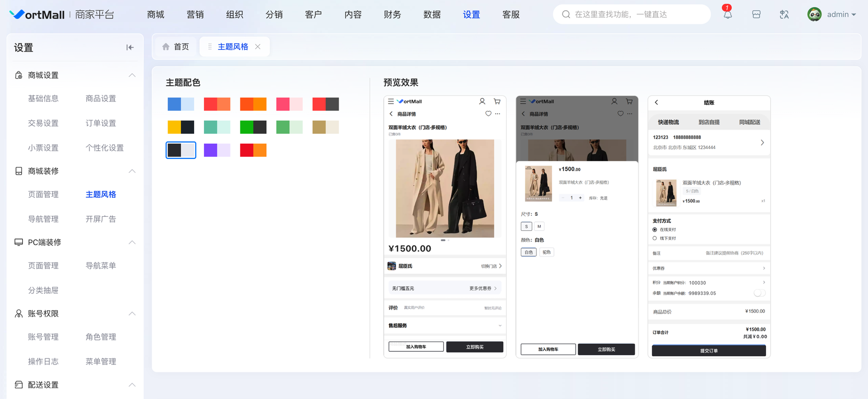The height and width of the screenshot is (399, 868).
Task: Click the storefront icon in header
Action: coord(756,15)
